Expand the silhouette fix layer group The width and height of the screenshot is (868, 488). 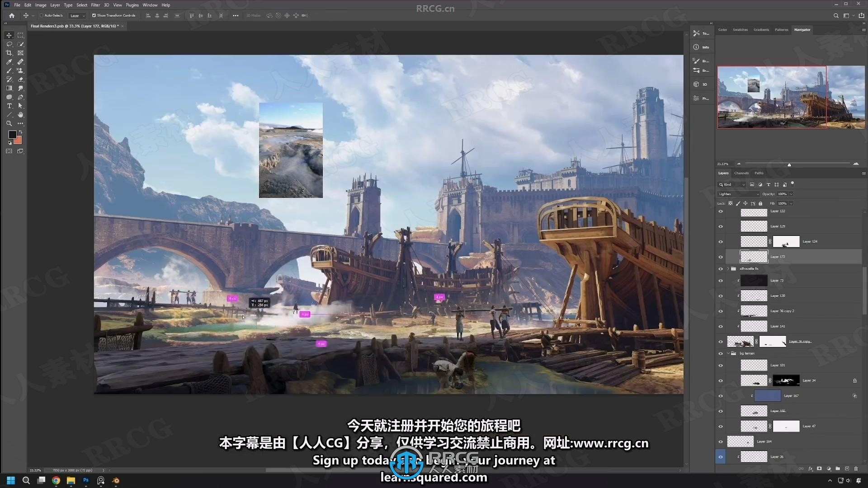(728, 269)
